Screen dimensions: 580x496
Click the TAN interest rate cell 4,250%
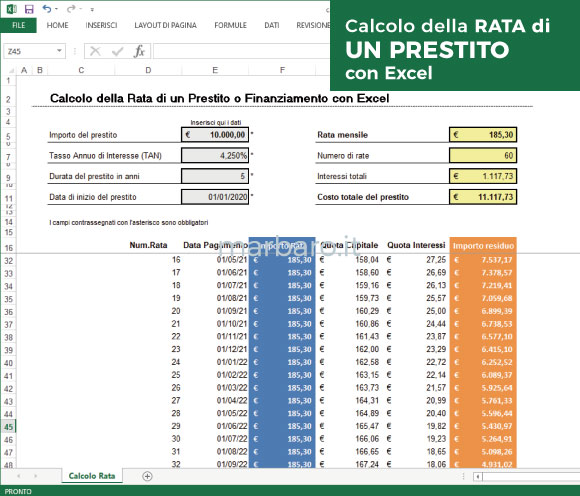(x=215, y=155)
